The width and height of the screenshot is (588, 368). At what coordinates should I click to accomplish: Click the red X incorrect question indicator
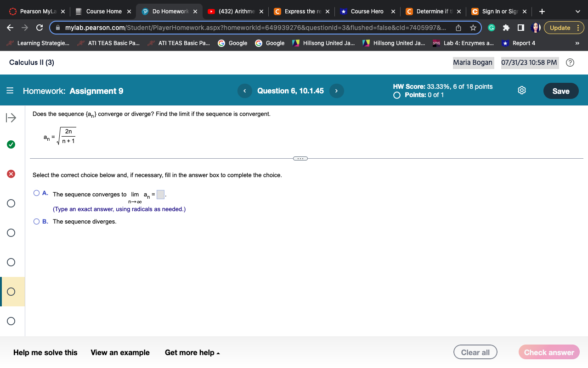pos(11,173)
